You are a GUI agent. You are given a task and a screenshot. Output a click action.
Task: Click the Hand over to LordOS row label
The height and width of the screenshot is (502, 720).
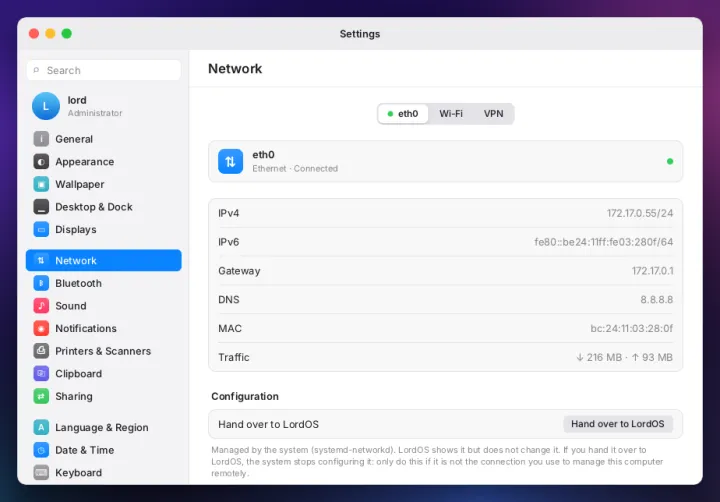tap(268, 424)
